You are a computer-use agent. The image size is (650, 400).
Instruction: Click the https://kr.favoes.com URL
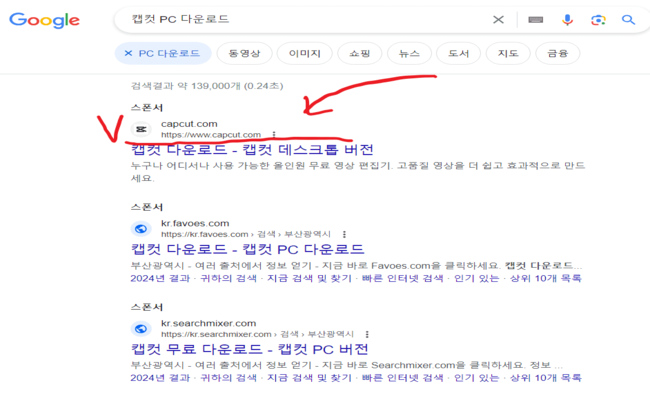(205, 234)
